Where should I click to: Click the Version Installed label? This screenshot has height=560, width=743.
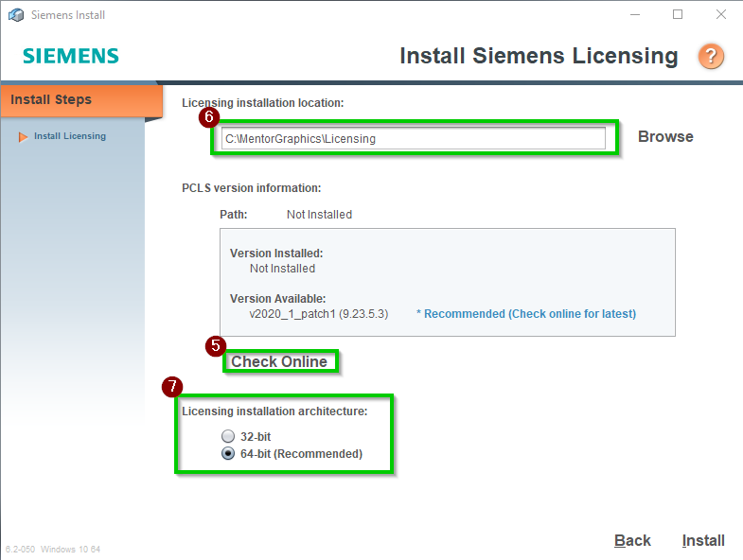tap(276, 253)
